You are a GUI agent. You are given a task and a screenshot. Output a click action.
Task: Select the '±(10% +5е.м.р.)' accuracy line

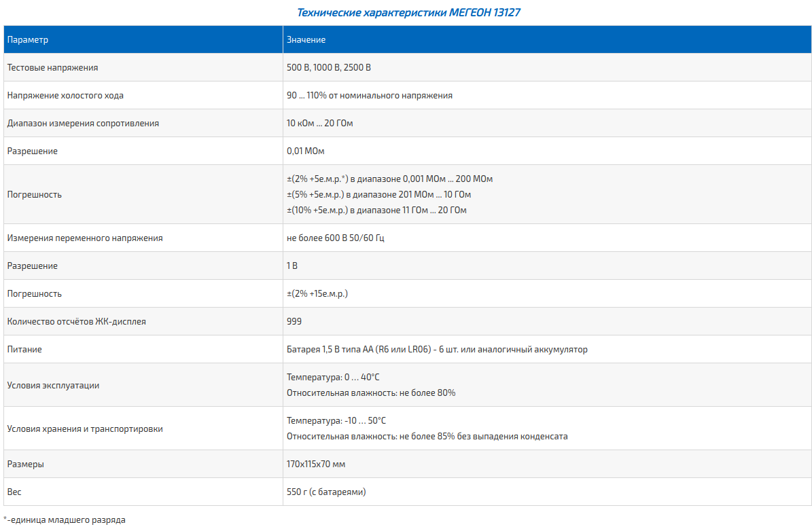coord(376,210)
